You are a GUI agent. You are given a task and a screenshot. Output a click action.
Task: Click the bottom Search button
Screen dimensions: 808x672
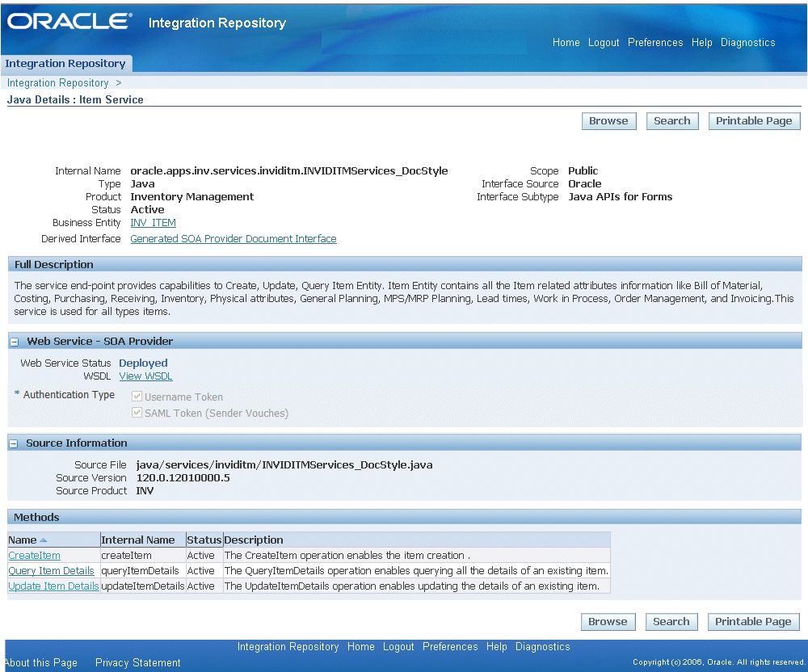671,622
